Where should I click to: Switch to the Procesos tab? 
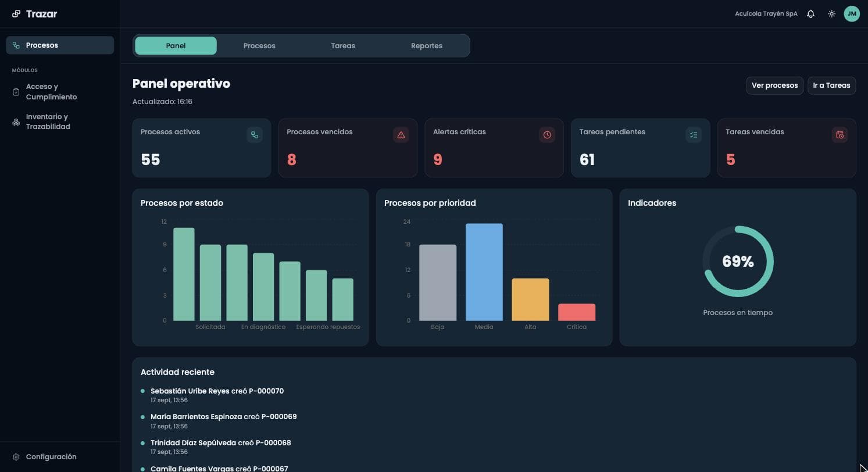pos(259,46)
